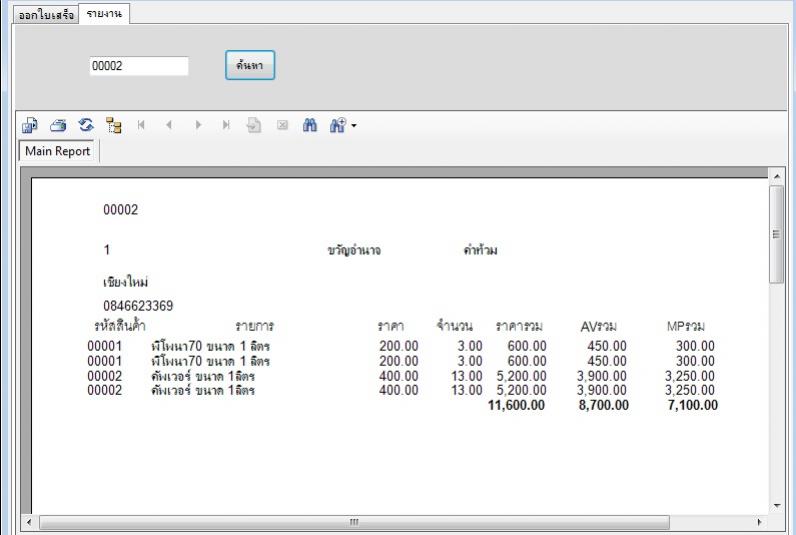The image size is (796, 535).
Task: Click the Print Report icon
Action: coord(58,125)
